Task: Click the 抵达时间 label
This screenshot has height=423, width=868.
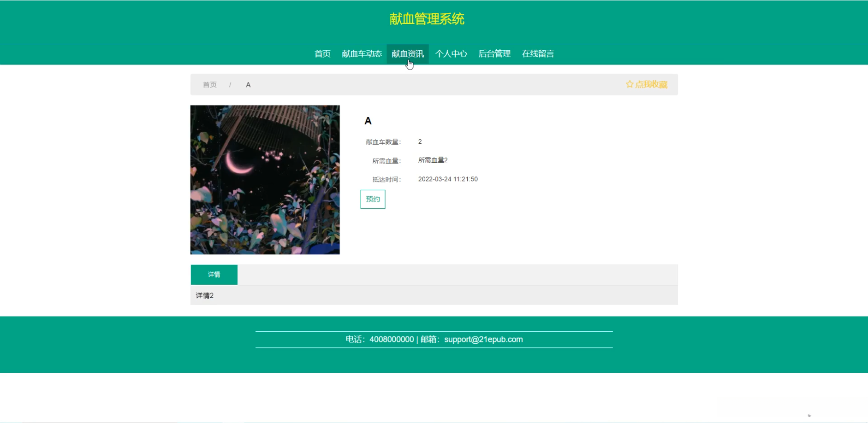Action: [x=386, y=180]
